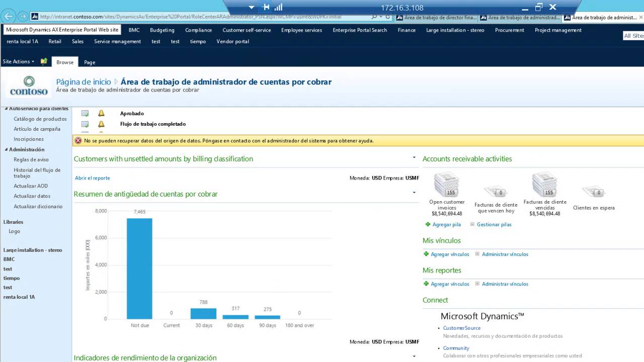Open Project management navigation item
This screenshot has height=362, width=644.
(x=558, y=30)
